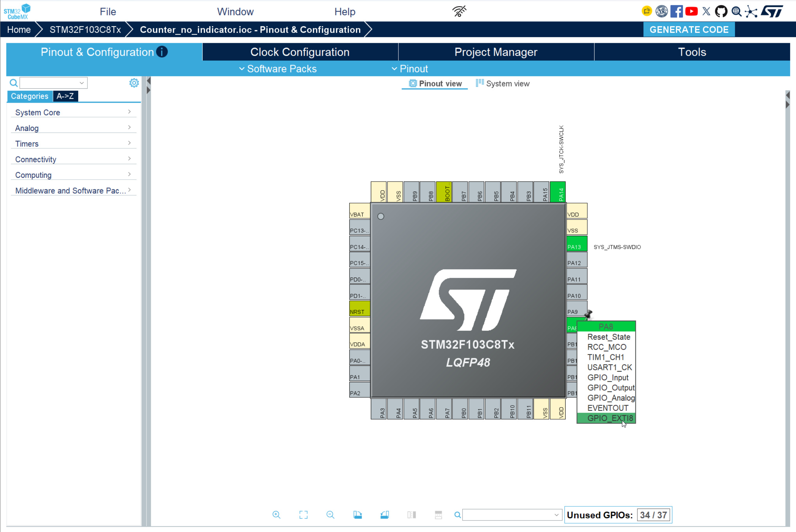Open the File menu
This screenshot has width=796, height=532.
[108, 11]
